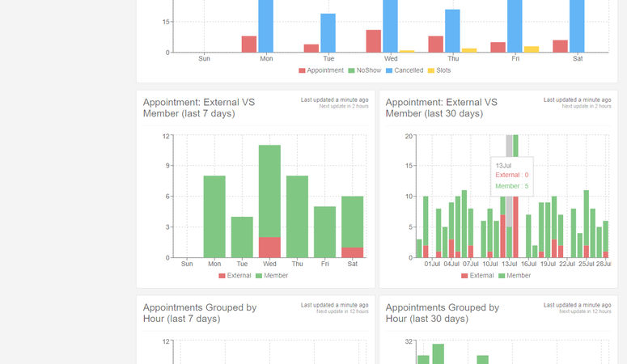Image resolution: width=627 pixels, height=364 pixels.
Task: Toggle Slots legend in top chart
Action: coord(439,70)
